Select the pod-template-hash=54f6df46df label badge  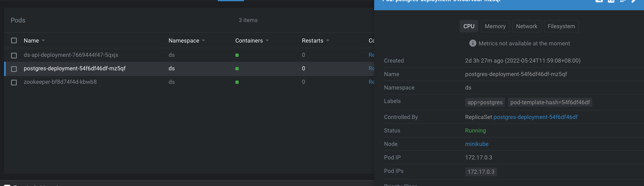tap(550, 102)
